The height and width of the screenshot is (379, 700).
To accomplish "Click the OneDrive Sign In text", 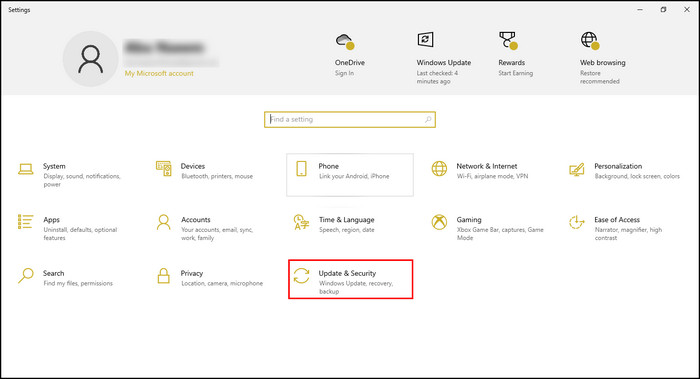I will pos(344,73).
